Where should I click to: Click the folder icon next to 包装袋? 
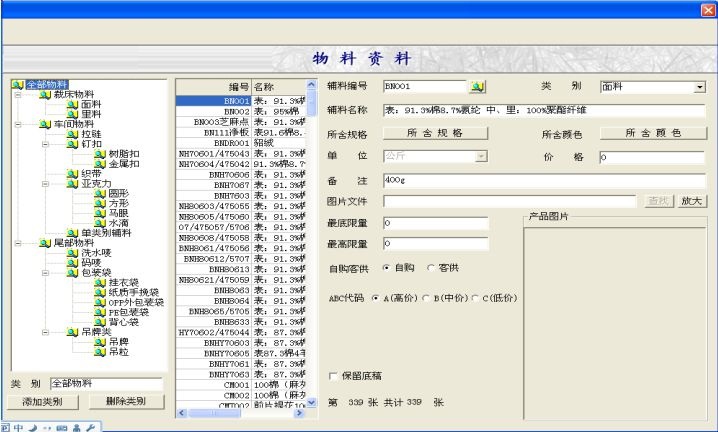pos(72,273)
